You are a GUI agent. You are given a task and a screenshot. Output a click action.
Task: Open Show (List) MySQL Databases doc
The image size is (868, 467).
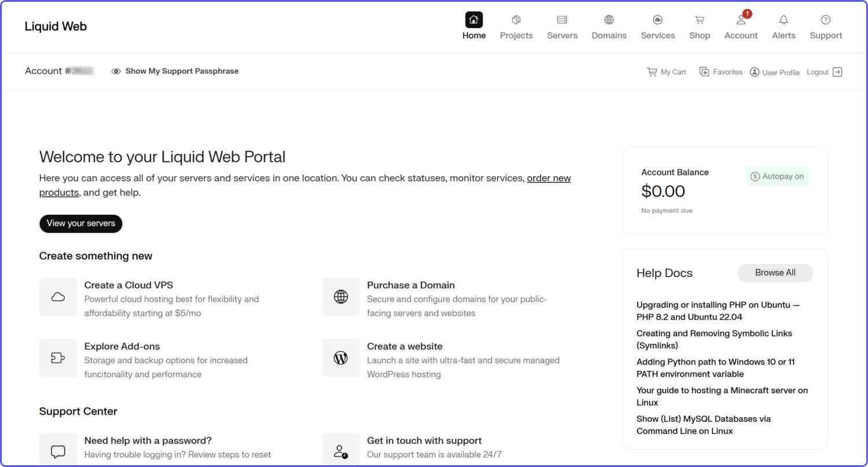click(704, 424)
